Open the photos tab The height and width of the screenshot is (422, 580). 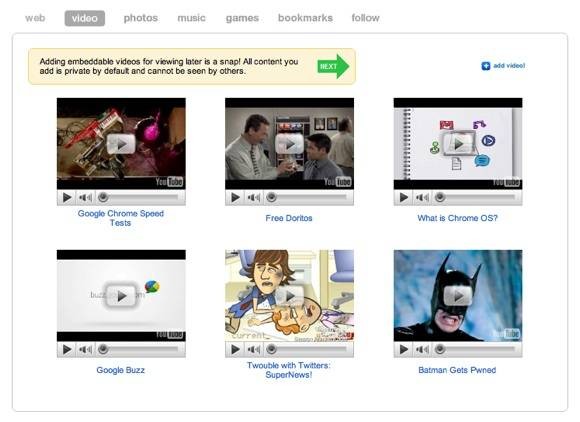coord(141,18)
